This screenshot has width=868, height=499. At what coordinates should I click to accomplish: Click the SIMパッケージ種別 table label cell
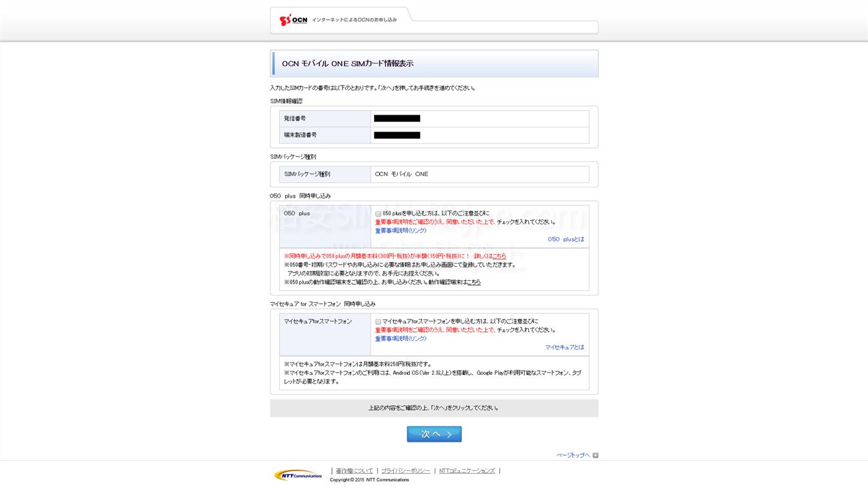pyautogui.click(x=325, y=174)
